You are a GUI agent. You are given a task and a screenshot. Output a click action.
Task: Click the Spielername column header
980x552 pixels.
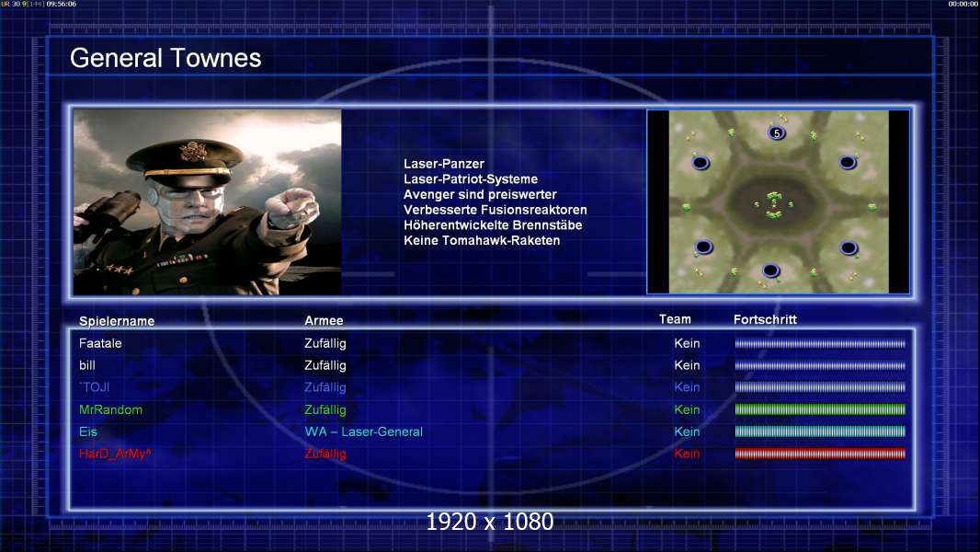pyautogui.click(x=117, y=321)
